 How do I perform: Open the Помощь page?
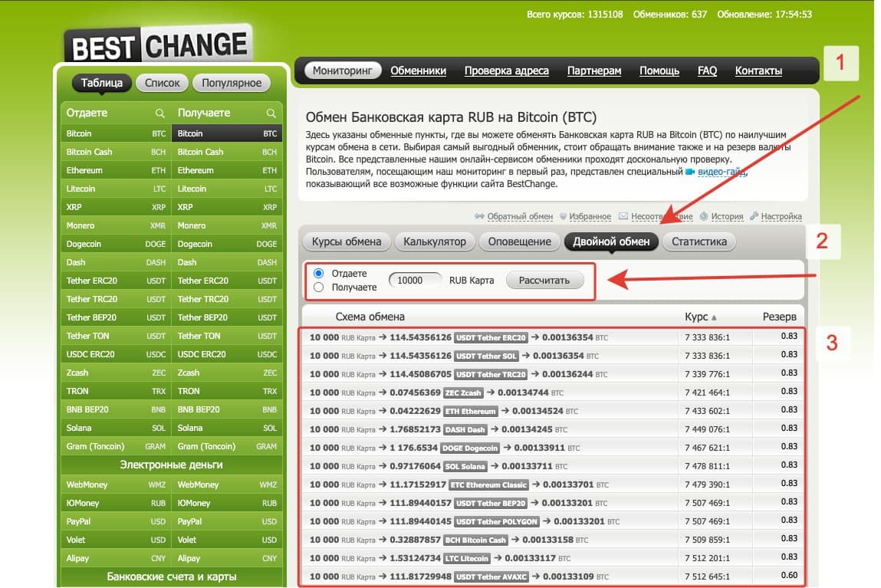pyautogui.click(x=659, y=71)
